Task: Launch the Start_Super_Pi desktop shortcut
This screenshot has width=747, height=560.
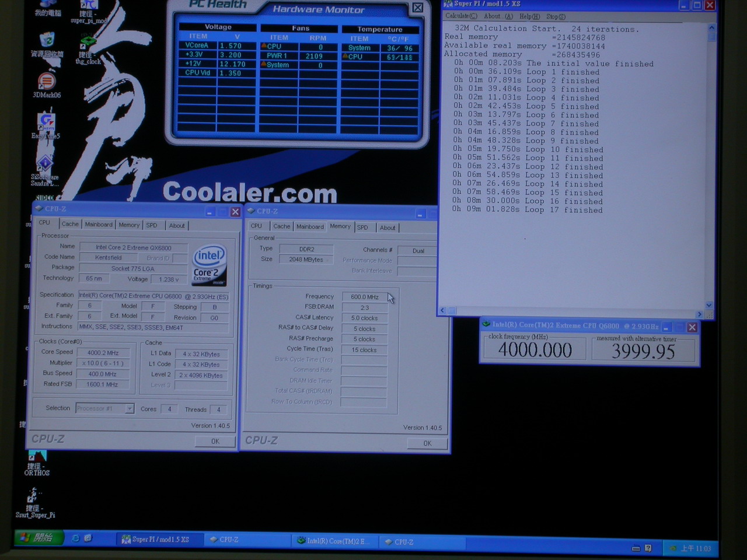Action: click(x=34, y=503)
